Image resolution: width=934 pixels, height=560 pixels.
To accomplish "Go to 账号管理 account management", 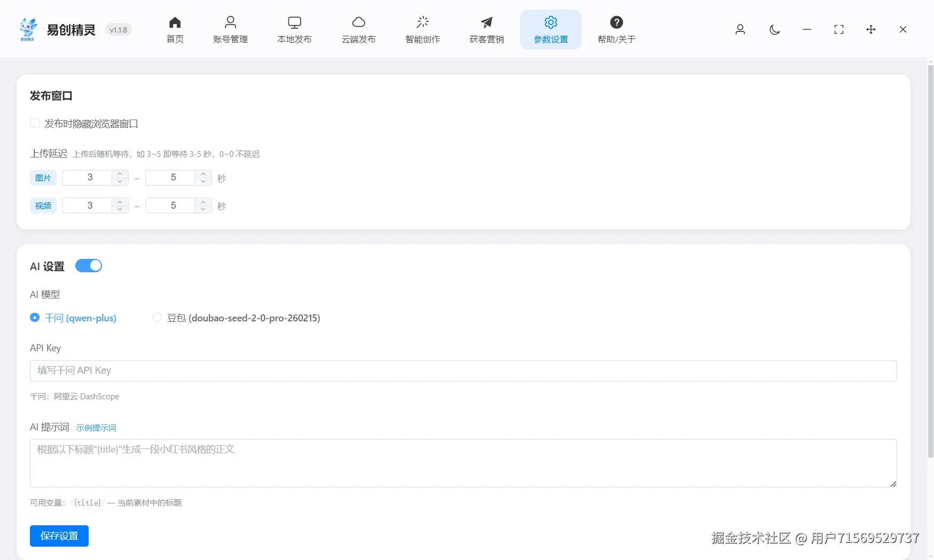I will [x=230, y=29].
